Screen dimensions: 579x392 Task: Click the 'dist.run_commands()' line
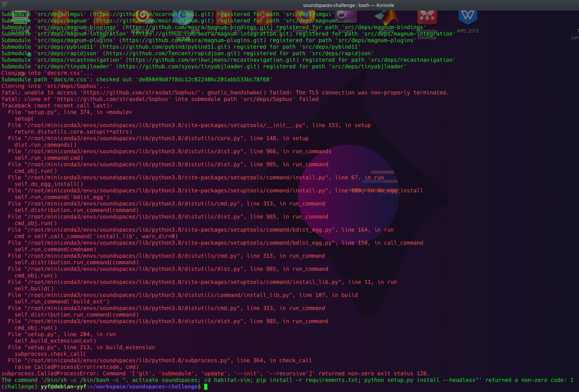(45, 145)
